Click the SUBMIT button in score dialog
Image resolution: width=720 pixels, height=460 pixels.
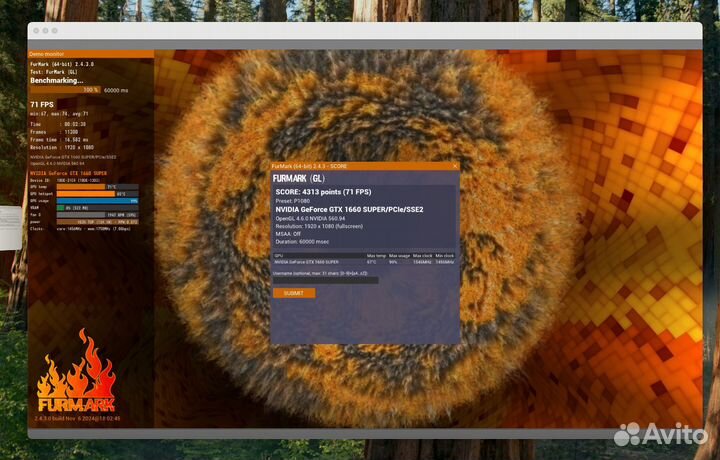[x=293, y=293]
